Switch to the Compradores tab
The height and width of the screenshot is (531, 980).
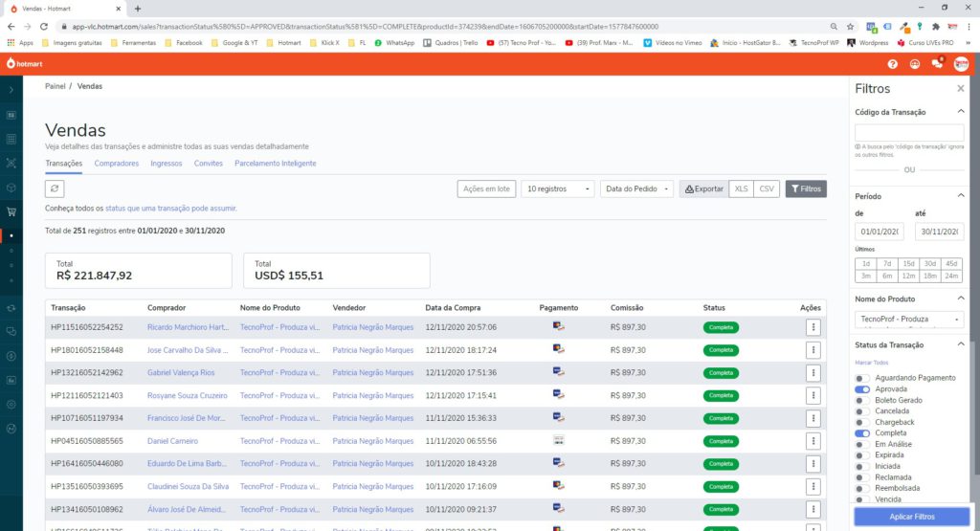tap(116, 164)
